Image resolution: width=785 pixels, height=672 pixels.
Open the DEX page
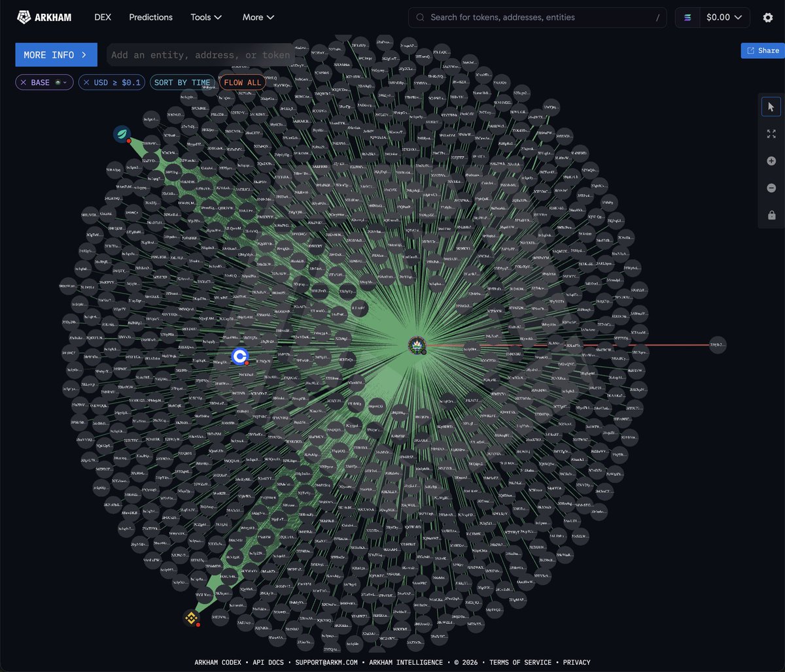[x=103, y=17]
